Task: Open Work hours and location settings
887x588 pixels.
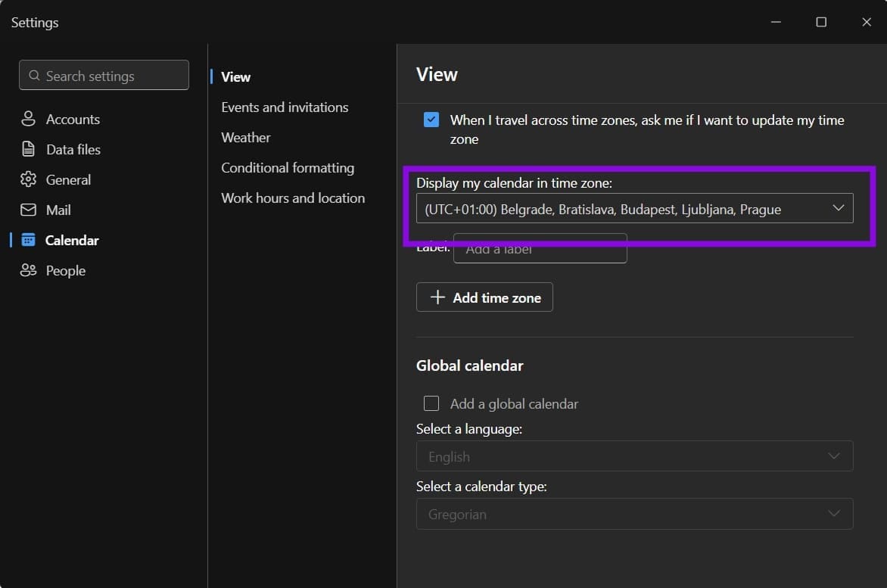Action: (x=292, y=198)
